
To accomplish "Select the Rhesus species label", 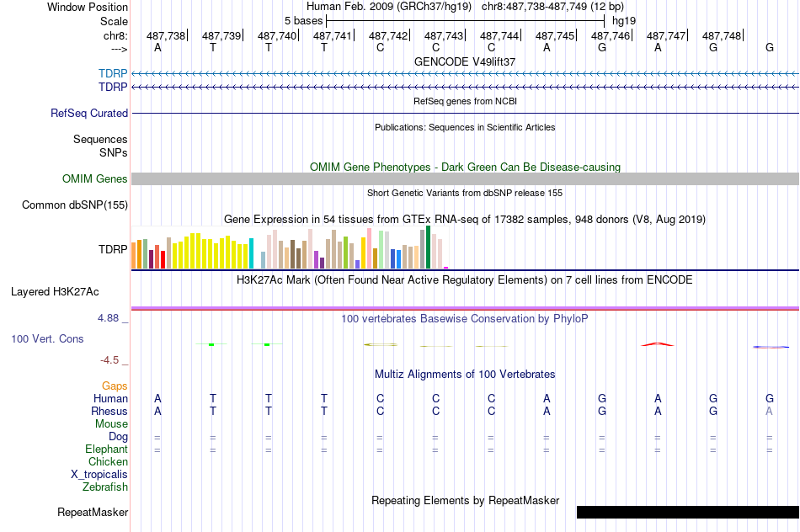I will click(109, 411).
